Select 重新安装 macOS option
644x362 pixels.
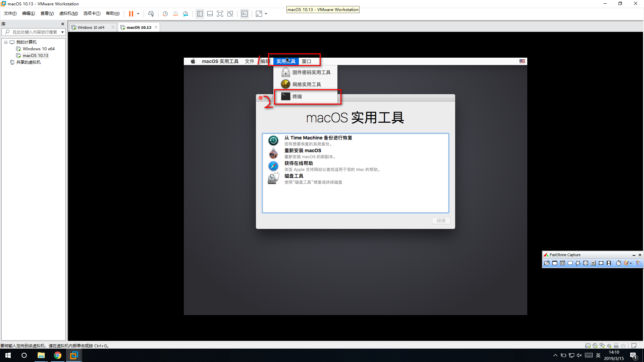tap(303, 150)
